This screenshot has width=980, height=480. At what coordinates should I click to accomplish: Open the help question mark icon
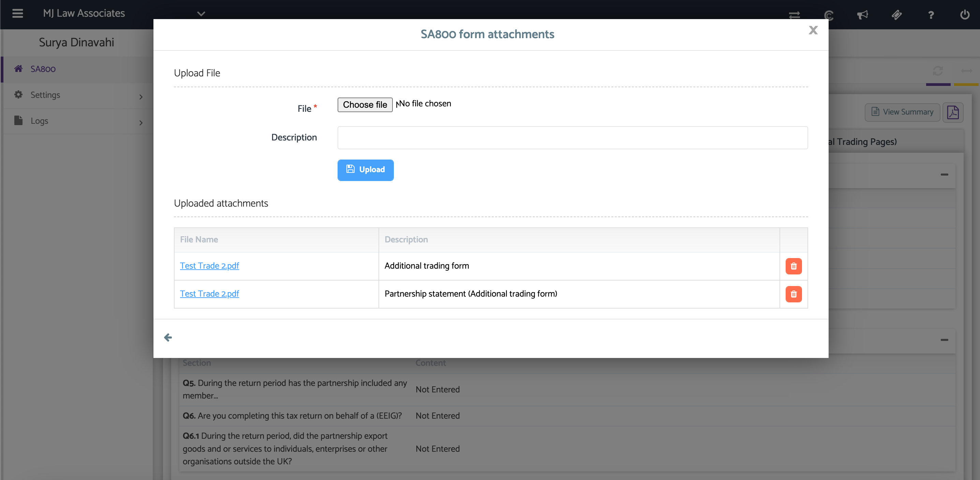click(931, 15)
